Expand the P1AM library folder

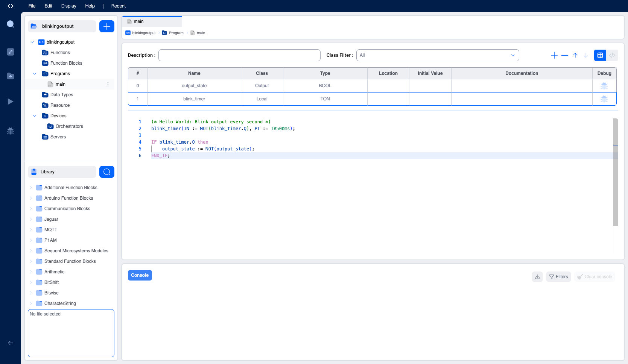(x=31, y=240)
